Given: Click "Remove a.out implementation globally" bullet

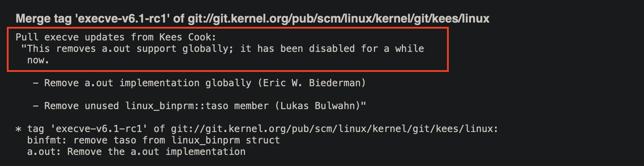Looking at the screenshot, I should [148, 83].
